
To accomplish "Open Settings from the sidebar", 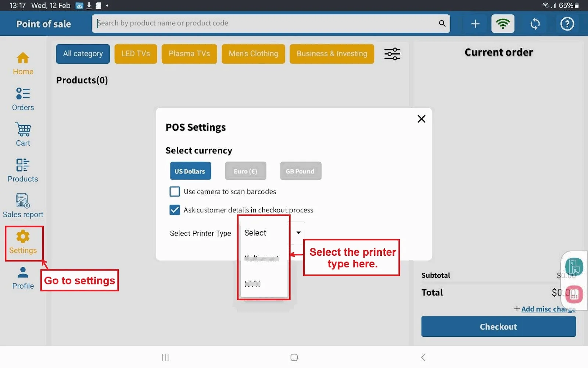I will [x=23, y=243].
